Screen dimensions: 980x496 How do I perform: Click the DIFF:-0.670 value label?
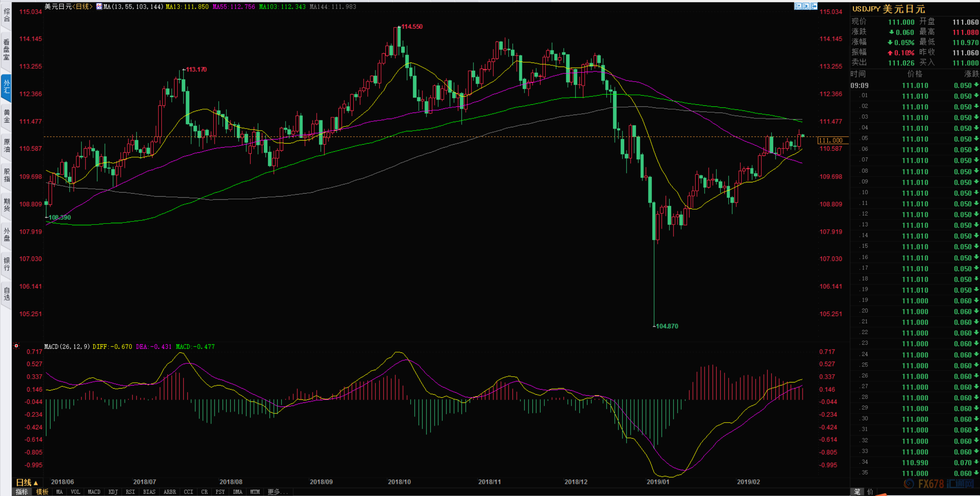pyautogui.click(x=112, y=347)
